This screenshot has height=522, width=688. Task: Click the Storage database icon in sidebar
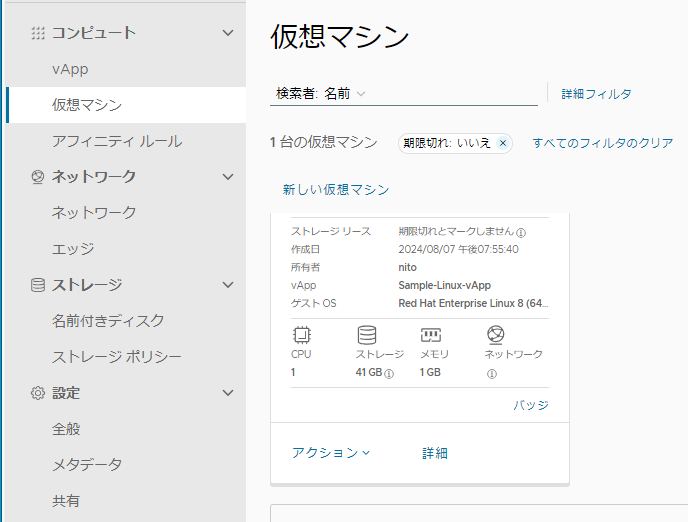click(x=38, y=285)
